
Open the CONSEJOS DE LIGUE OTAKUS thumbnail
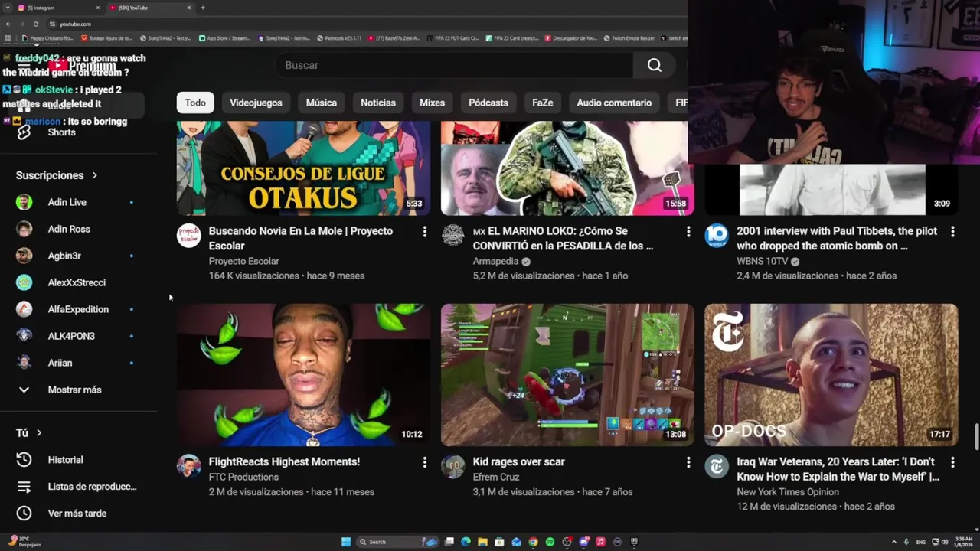(303, 168)
